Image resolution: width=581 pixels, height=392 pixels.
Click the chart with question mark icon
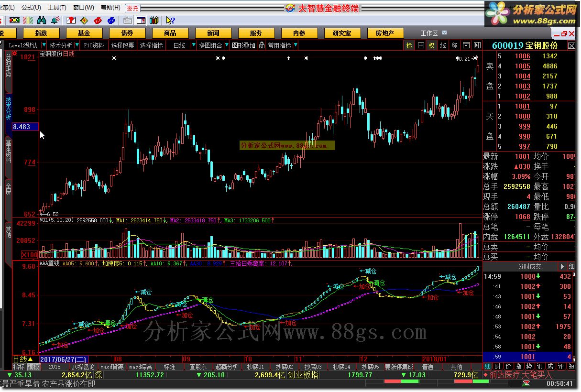click(70, 21)
